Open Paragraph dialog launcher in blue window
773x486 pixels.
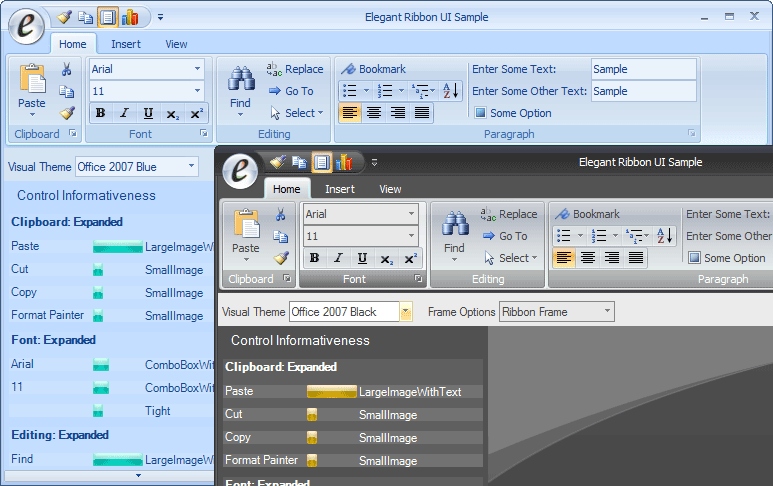coord(692,134)
